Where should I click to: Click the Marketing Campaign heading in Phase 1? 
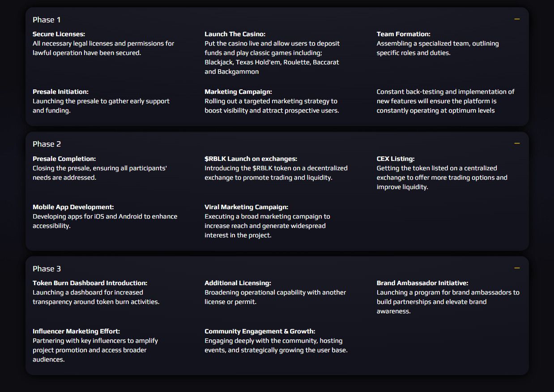point(238,92)
